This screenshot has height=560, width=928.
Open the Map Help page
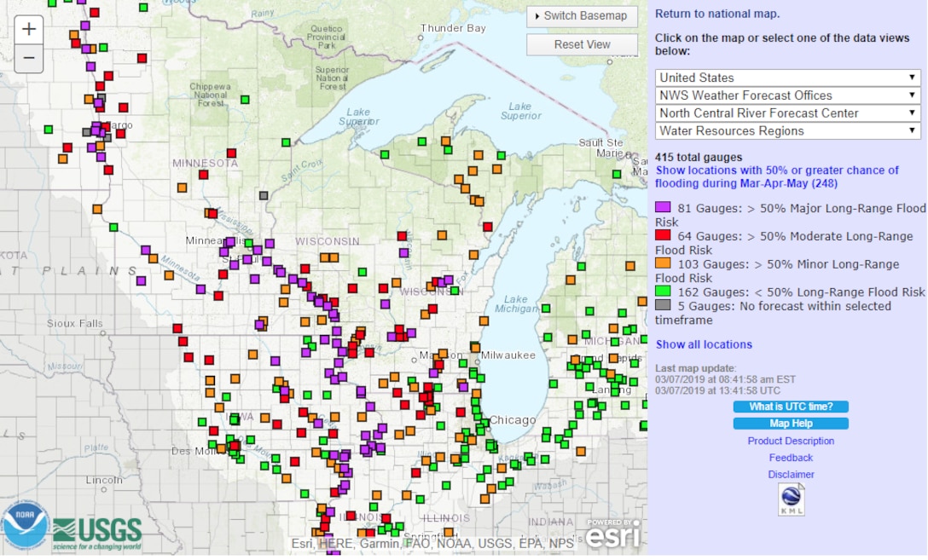790,423
